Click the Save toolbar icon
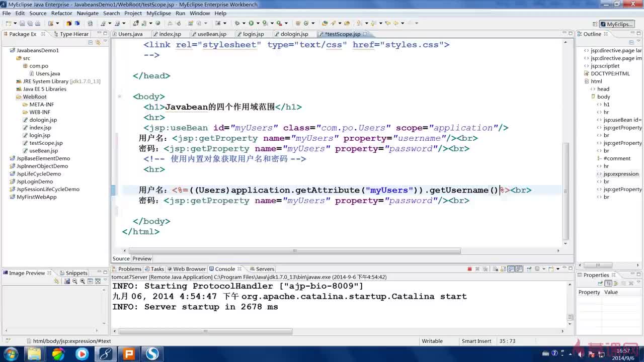 point(22,23)
